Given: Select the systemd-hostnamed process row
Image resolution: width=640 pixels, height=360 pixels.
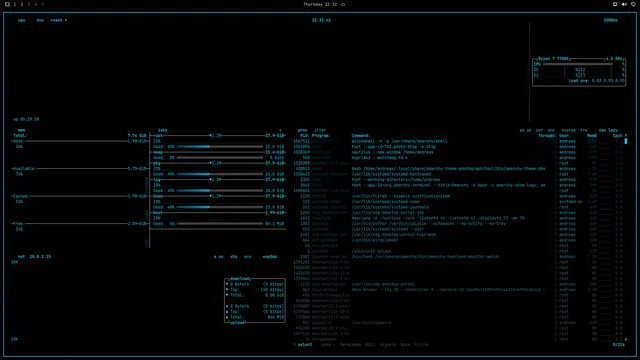Looking at the screenshot, I should point(458,174).
